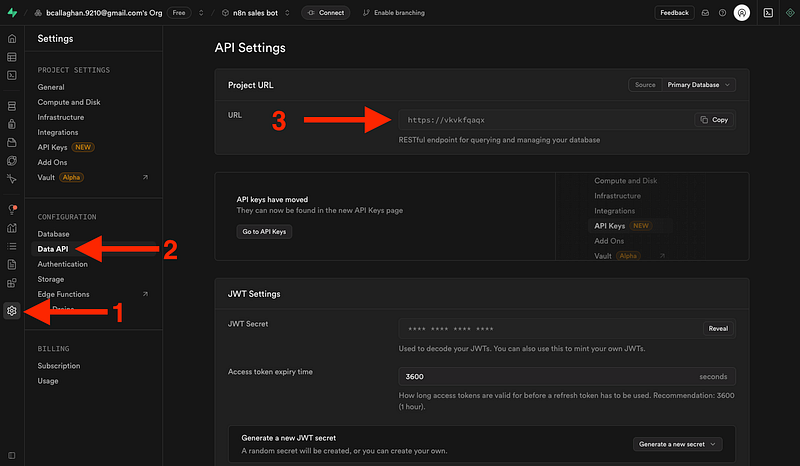Select Data API in settings menu
This screenshot has height=466, width=800.
53,249
